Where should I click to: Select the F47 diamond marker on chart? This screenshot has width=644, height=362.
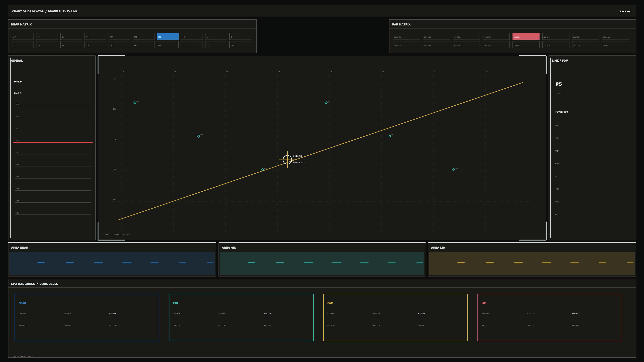click(390, 136)
